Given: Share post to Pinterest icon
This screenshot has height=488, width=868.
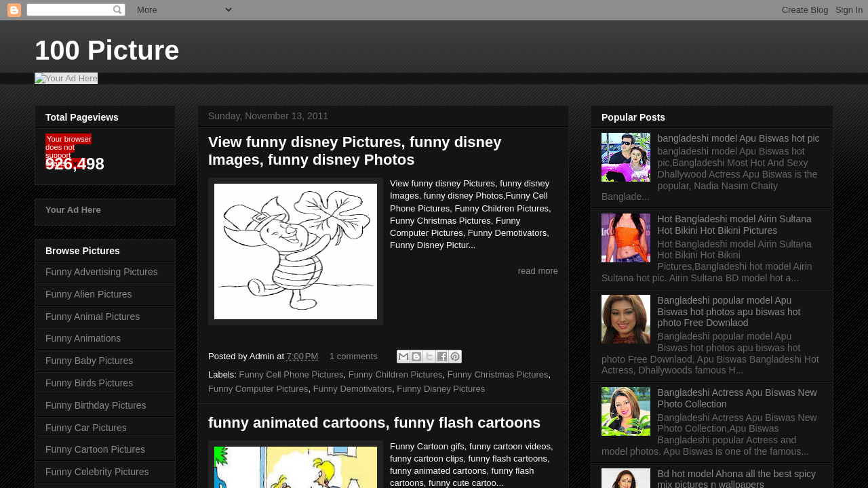Looking at the screenshot, I should tap(455, 357).
